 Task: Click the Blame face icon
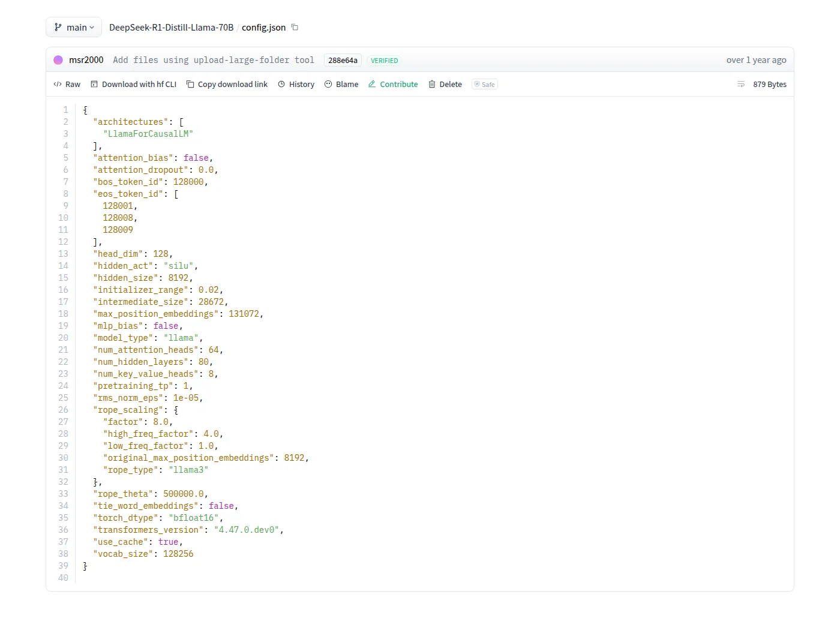328,84
